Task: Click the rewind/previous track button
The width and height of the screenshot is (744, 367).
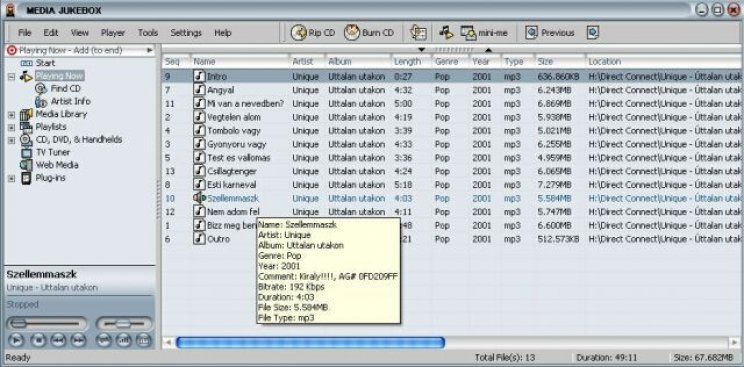Action: (58, 340)
